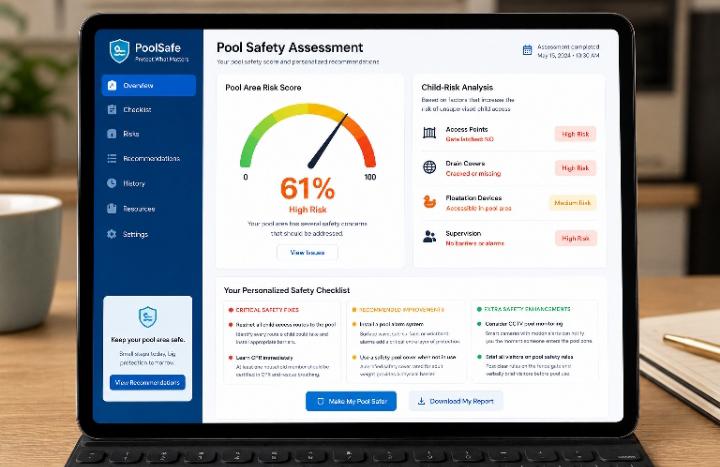
Task: Click the Flotation Devices row label
Action: click(473, 198)
